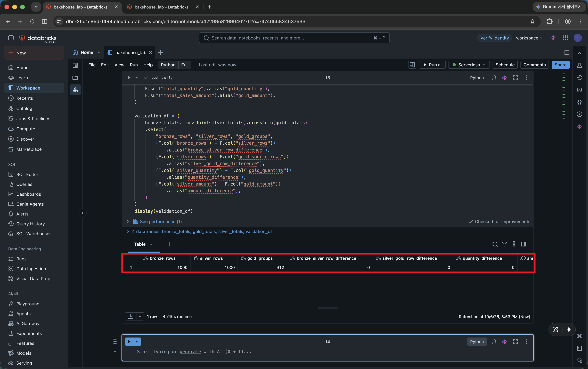Open version history in right sidebar
588x369 pixels.
click(579, 78)
